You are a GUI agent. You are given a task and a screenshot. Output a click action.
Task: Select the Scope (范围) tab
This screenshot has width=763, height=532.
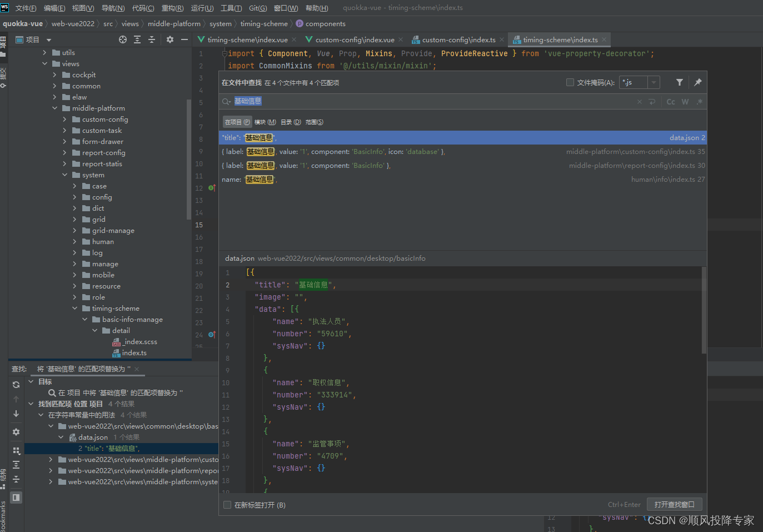315,122
